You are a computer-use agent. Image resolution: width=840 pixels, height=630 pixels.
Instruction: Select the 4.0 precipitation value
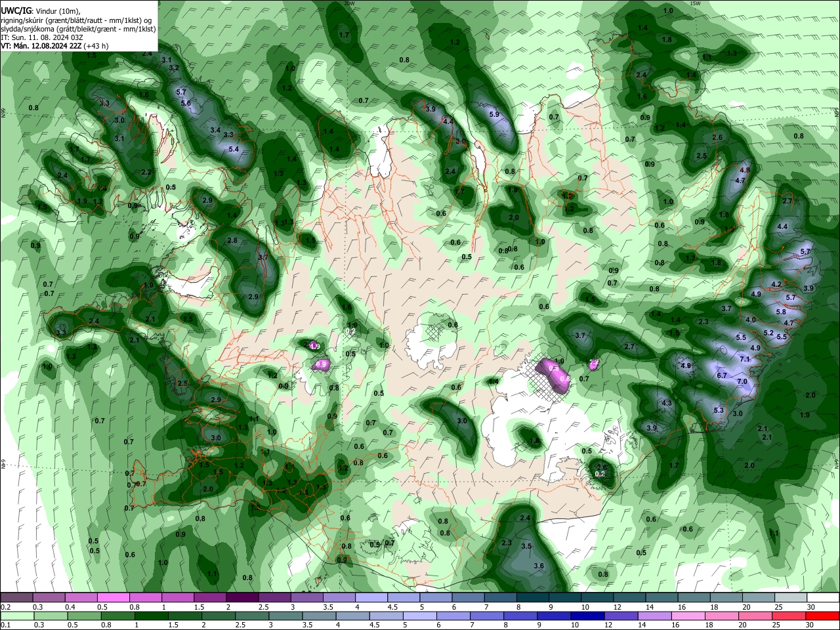pos(751,320)
